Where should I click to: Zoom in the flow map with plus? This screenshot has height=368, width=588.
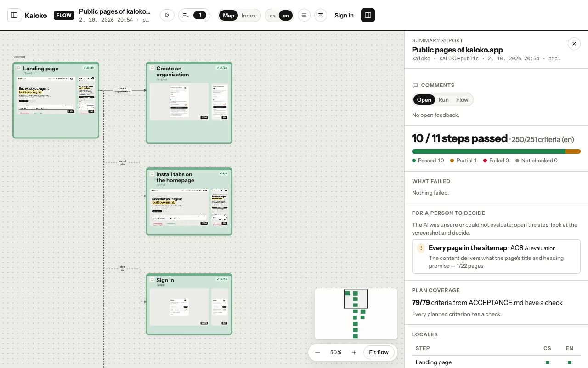pos(354,352)
